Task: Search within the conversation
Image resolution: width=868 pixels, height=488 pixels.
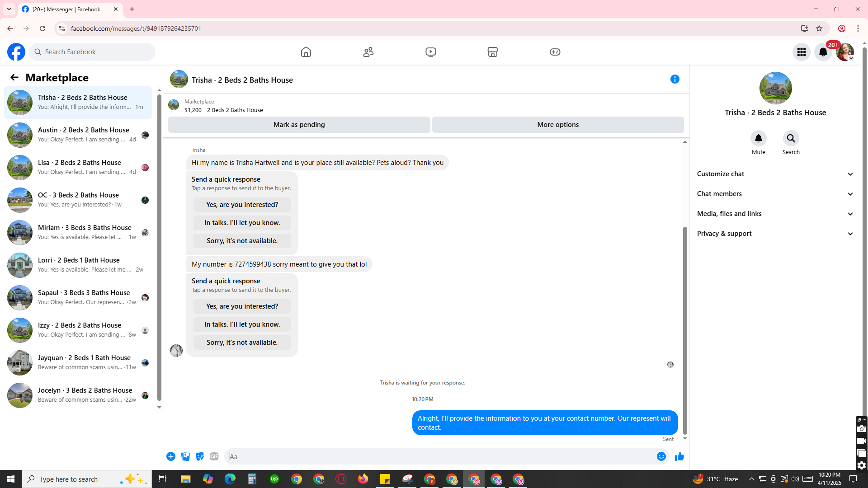Action: click(x=791, y=138)
